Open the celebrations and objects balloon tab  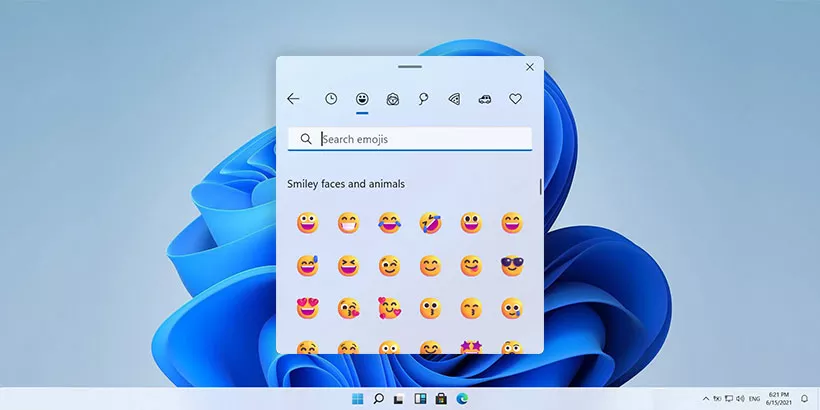423,99
